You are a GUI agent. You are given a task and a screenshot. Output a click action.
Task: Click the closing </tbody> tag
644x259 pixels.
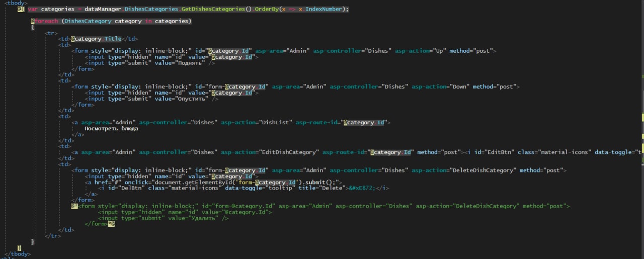pos(17,254)
